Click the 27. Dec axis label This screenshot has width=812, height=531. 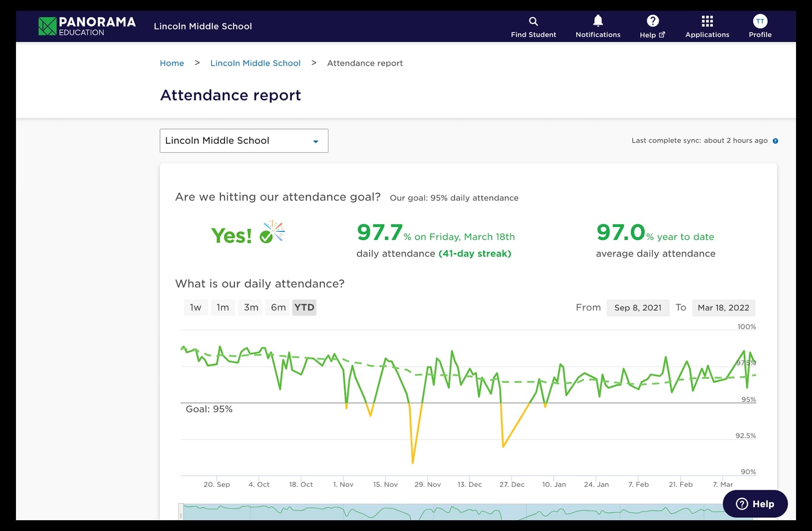512,484
